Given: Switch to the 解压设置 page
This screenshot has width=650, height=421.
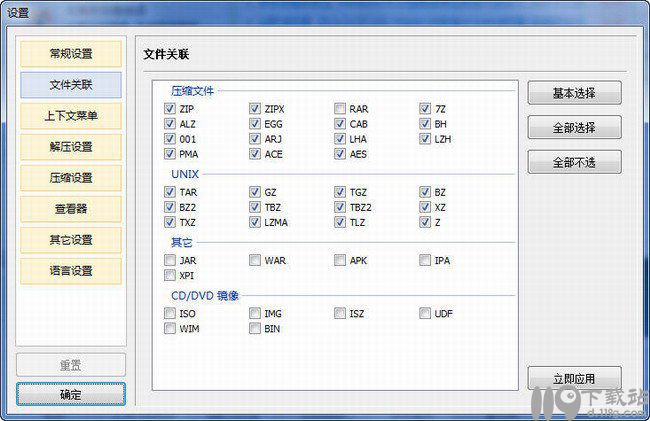Looking at the screenshot, I should pos(71,147).
